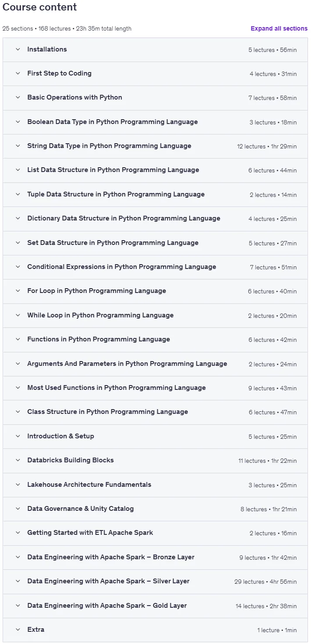Click Boolean Data Type section title
Screen dimensions: 311x644
click(x=113, y=122)
